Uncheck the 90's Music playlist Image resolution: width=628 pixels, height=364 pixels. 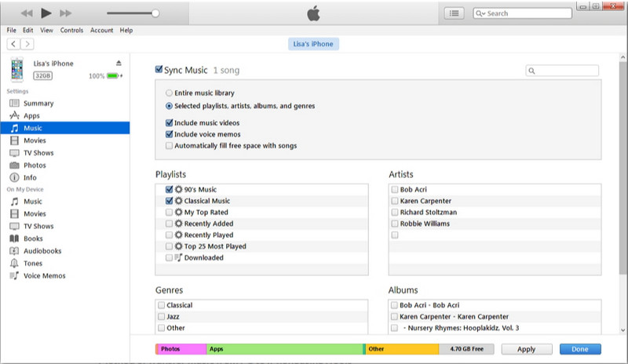click(169, 189)
